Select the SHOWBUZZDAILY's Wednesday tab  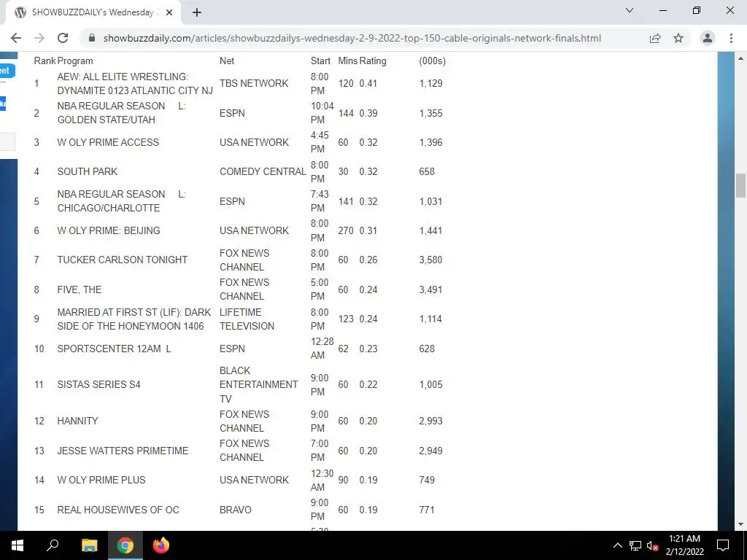pos(93,12)
